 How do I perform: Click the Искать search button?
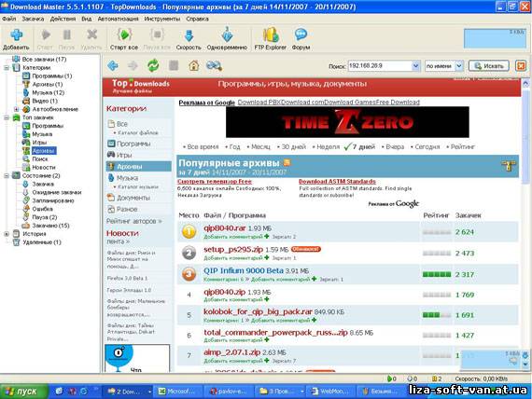coord(488,66)
